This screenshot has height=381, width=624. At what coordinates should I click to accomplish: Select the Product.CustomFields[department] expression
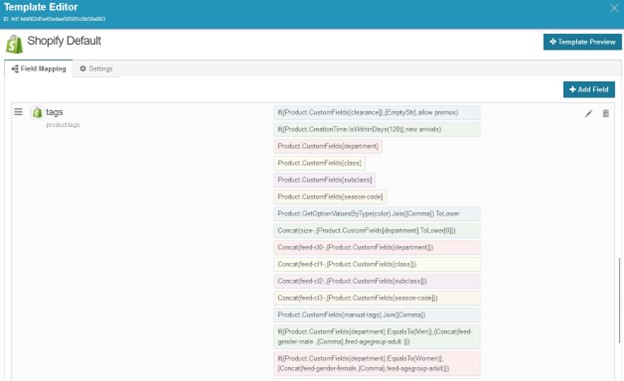(x=328, y=146)
